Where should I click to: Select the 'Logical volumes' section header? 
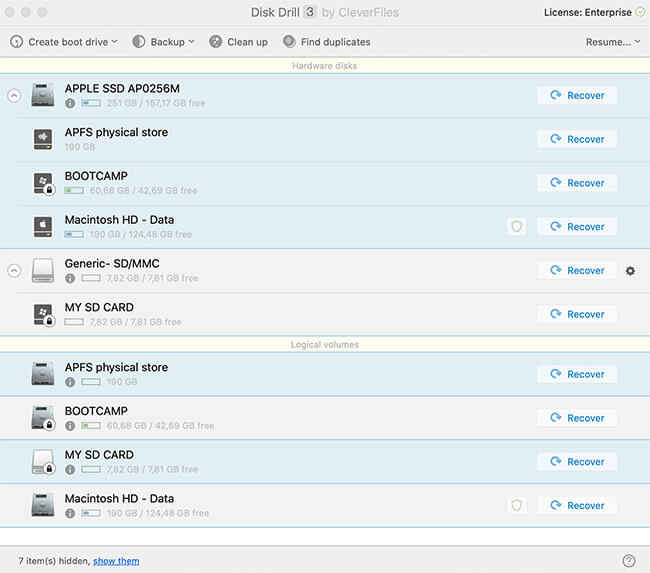325,345
